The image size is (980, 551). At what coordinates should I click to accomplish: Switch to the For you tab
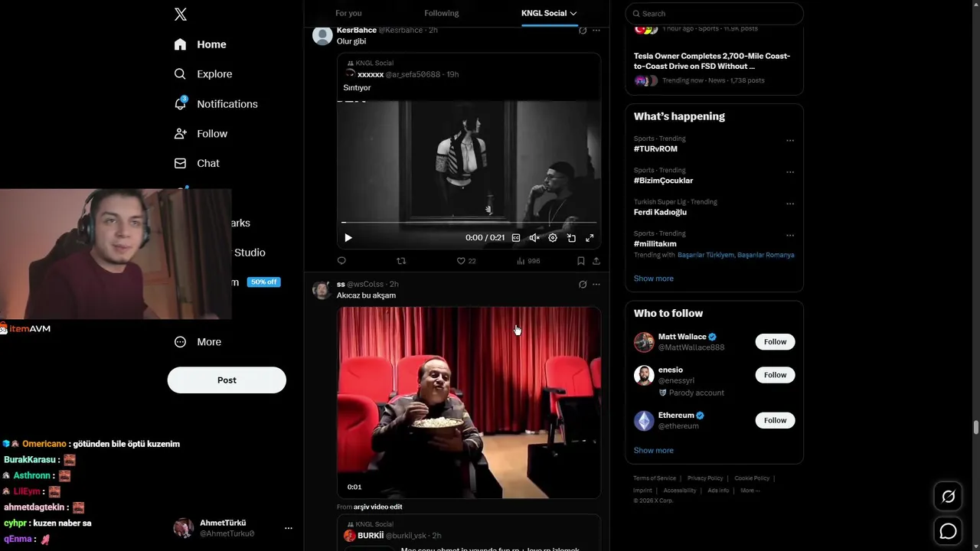click(x=348, y=13)
